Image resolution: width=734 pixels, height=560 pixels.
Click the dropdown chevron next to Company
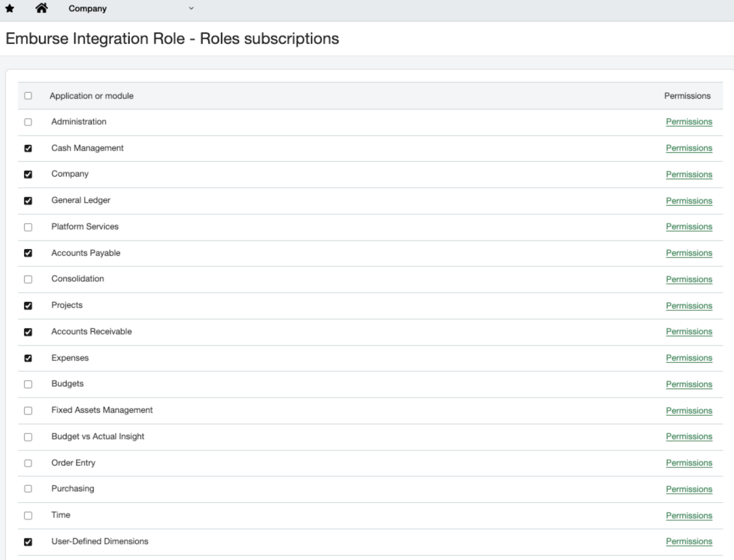191,9
